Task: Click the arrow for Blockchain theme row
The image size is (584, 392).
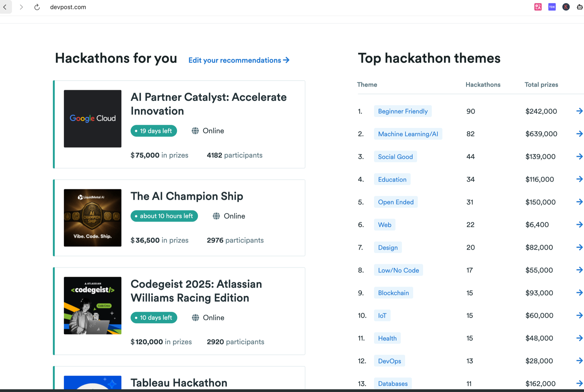Action: [x=579, y=293]
